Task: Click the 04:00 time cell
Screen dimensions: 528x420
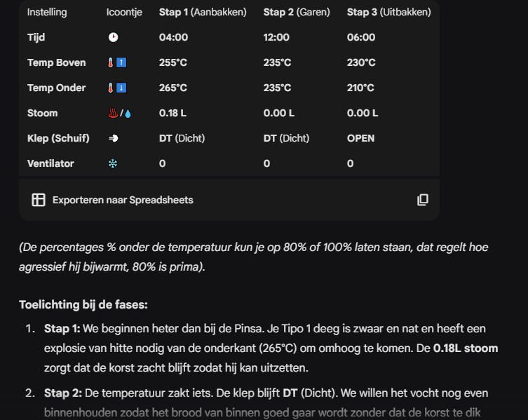Action: pyautogui.click(x=173, y=37)
